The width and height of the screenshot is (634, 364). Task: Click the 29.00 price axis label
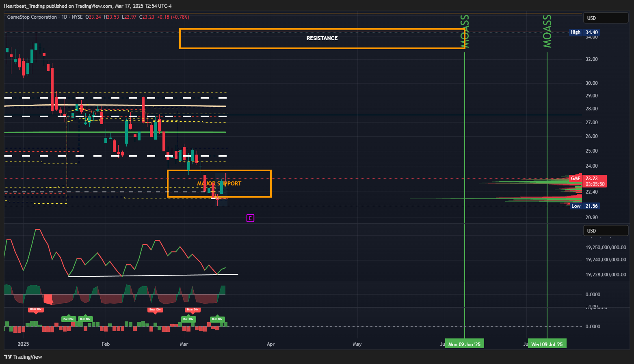point(591,96)
